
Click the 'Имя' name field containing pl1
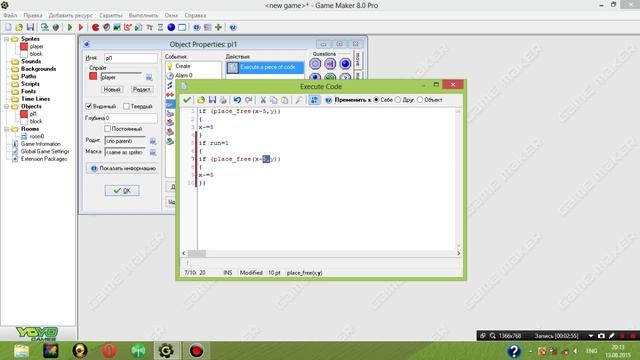click(x=131, y=58)
